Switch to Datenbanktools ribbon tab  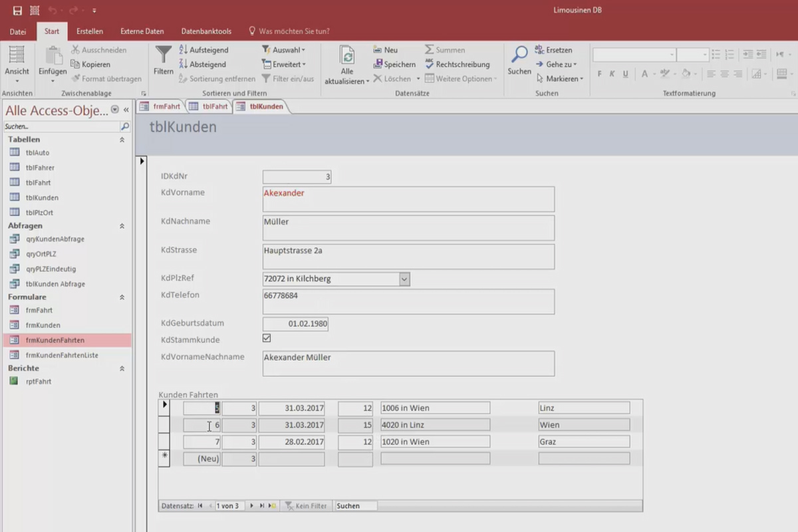[x=206, y=31]
